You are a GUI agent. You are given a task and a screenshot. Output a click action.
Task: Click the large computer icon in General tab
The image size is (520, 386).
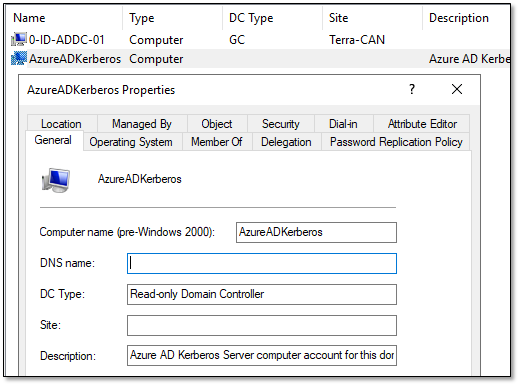click(56, 180)
